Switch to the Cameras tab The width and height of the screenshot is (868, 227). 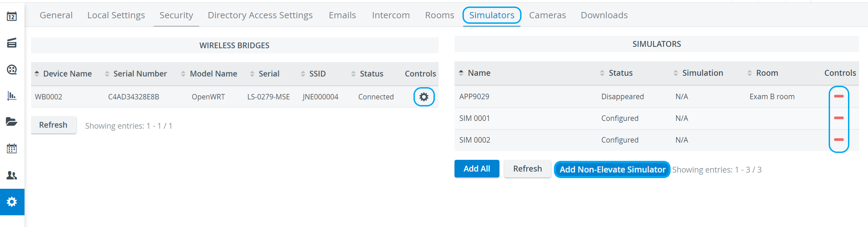pos(547,15)
